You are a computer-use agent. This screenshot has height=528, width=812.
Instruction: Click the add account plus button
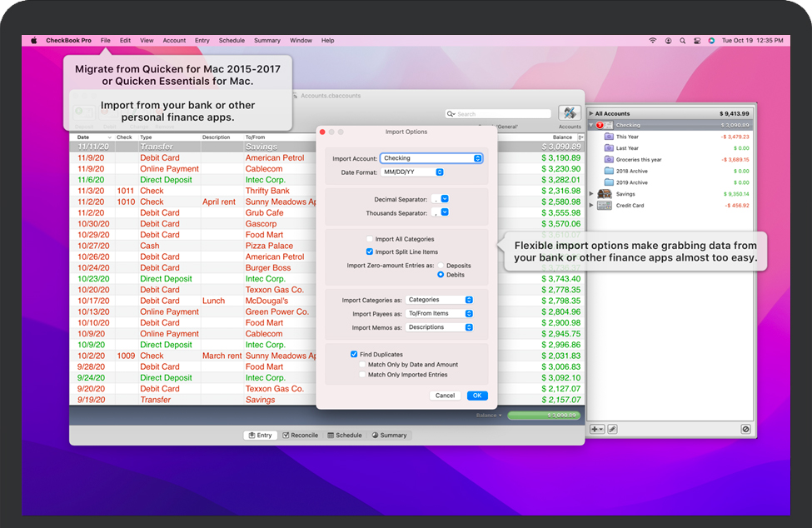[597, 429]
